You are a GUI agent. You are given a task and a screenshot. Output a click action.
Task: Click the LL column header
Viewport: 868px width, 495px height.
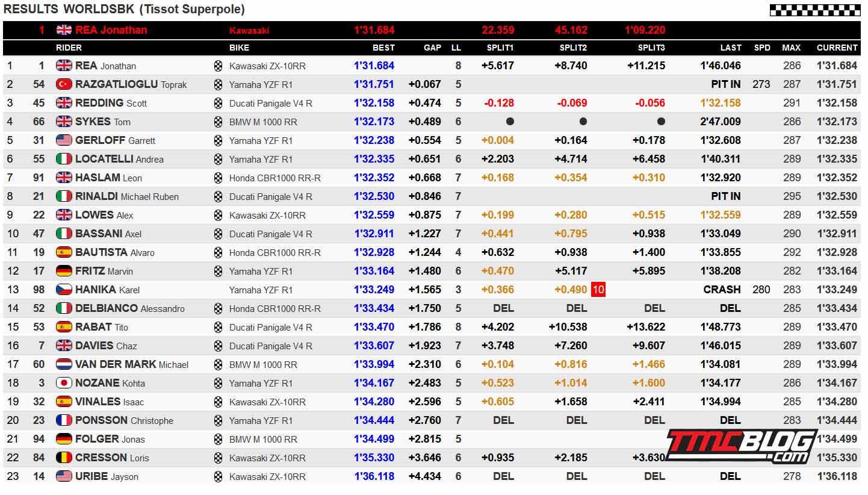pos(456,48)
